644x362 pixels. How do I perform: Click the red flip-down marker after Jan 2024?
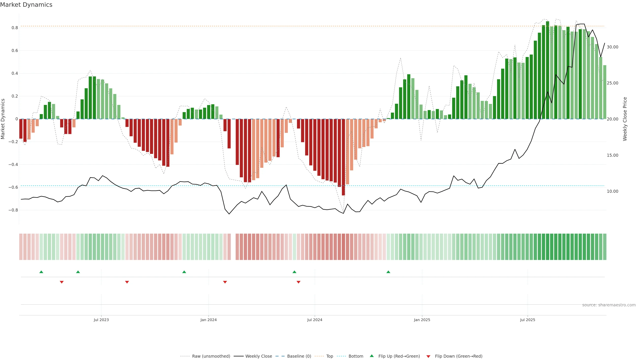(x=225, y=282)
